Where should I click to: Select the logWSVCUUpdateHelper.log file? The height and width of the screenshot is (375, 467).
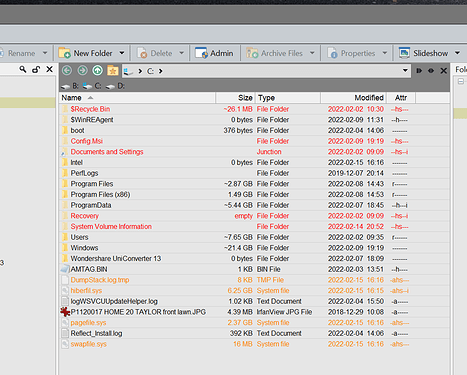pyautogui.click(x=114, y=301)
